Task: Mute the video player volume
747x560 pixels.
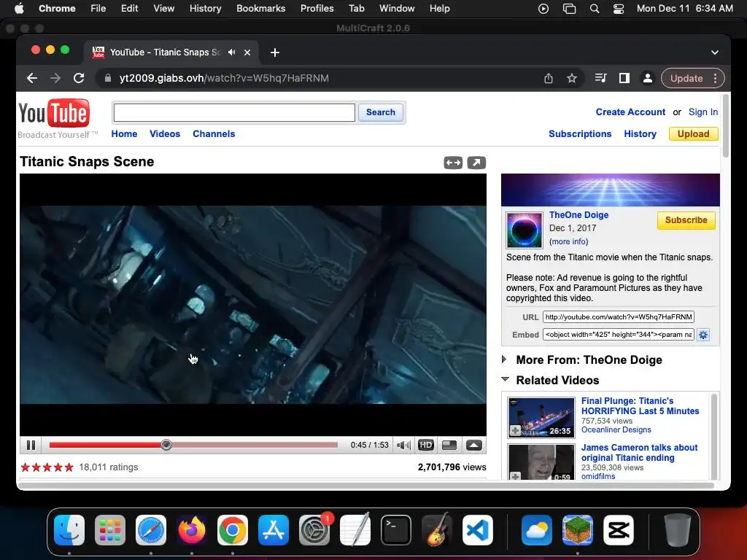Action: 403,445
